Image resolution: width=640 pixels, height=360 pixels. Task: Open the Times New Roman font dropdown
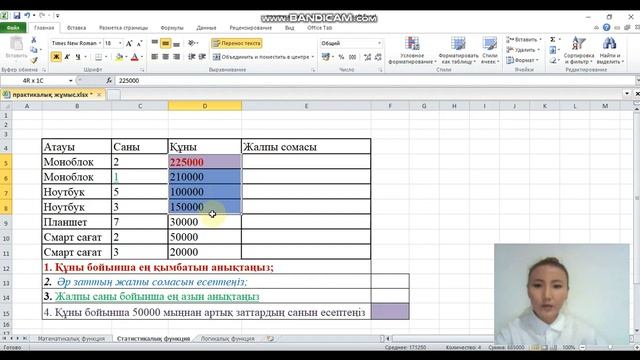(x=100, y=43)
